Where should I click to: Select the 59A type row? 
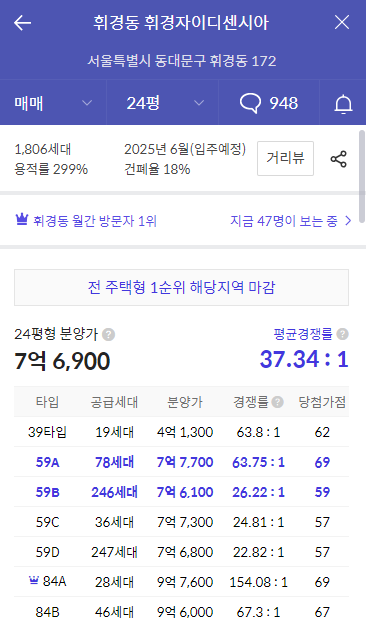[181, 462]
